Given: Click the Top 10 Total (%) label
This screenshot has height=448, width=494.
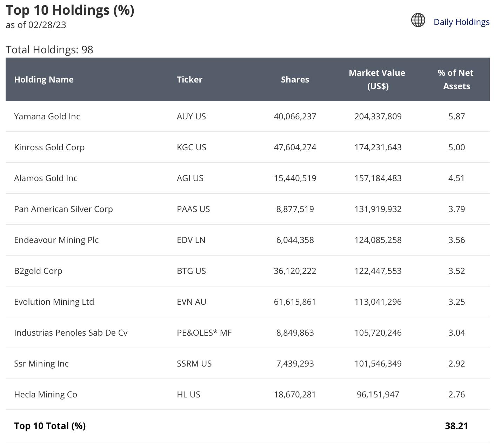Looking at the screenshot, I should click(50, 426).
